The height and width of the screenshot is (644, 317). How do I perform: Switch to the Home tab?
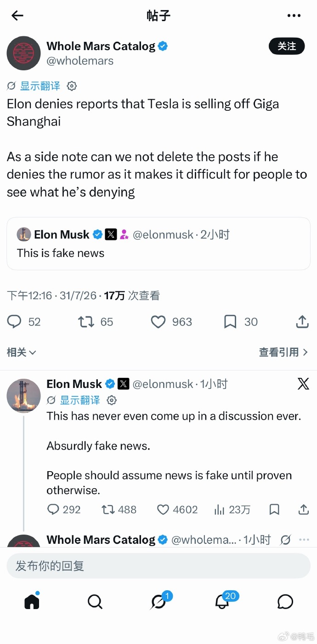click(32, 601)
